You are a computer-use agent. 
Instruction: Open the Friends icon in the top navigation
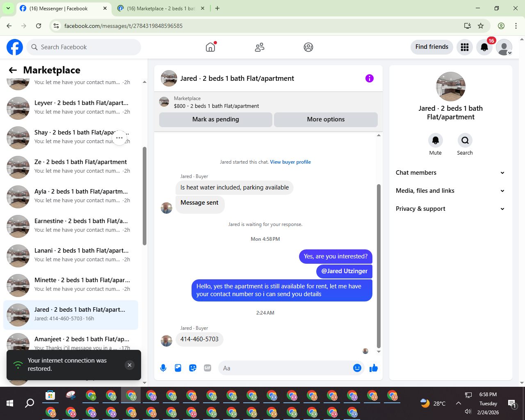click(260, 47)
